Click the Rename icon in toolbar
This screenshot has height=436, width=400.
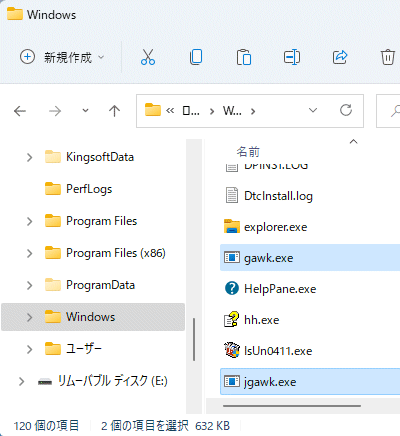(292, 57)
